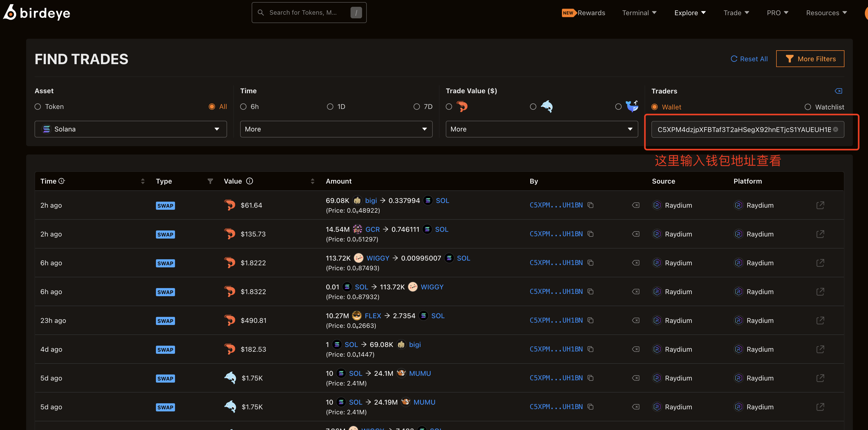Open transaction link for the $61.64 swap

(x=820, y=205)
